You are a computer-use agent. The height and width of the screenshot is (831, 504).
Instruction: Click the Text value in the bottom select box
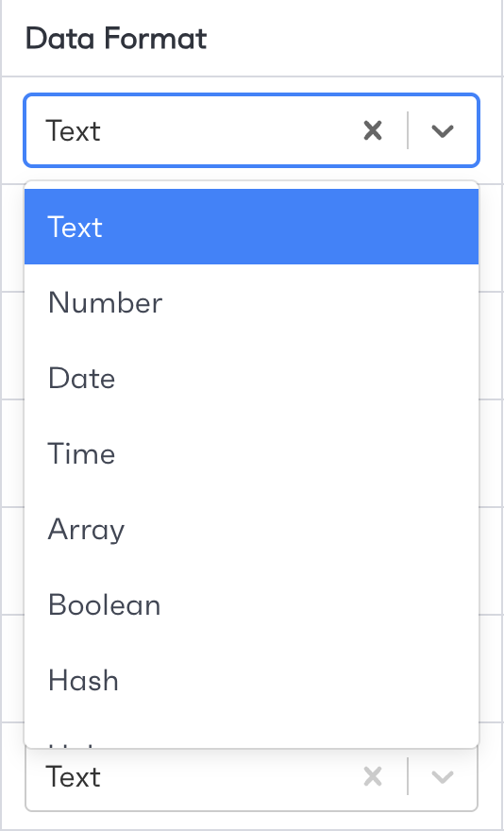[73, 777]
